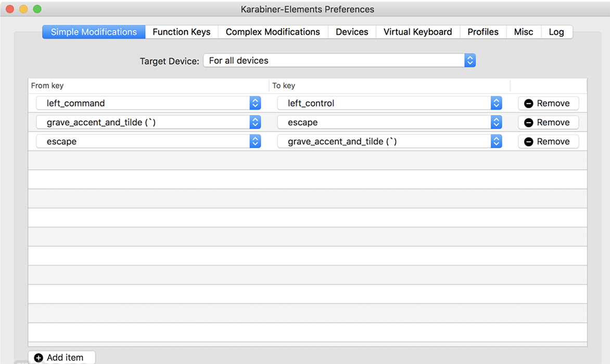Change the escape To key dropdown

pyautogui.click(x=389, y=122)
